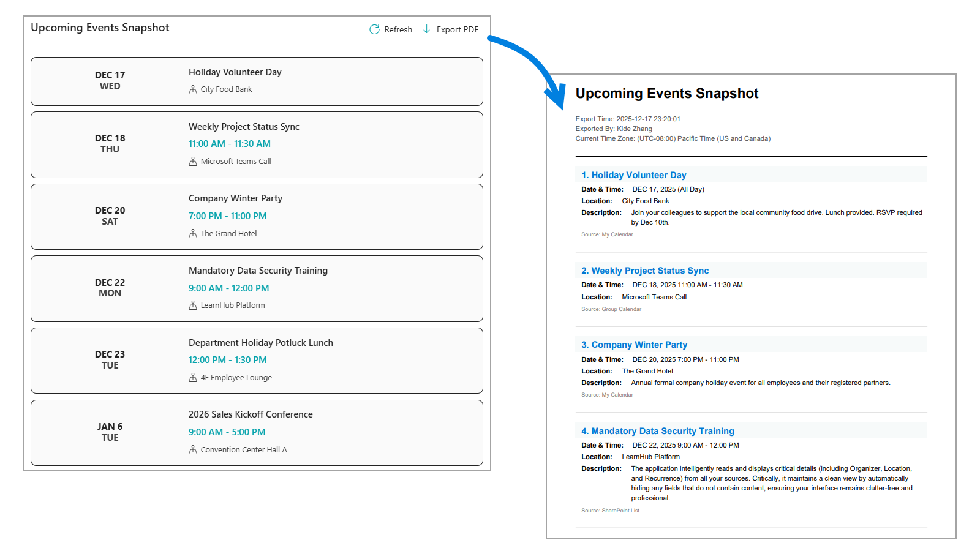Click the 9:00 AM - 5:00 PM time range

tap(227, 432)
